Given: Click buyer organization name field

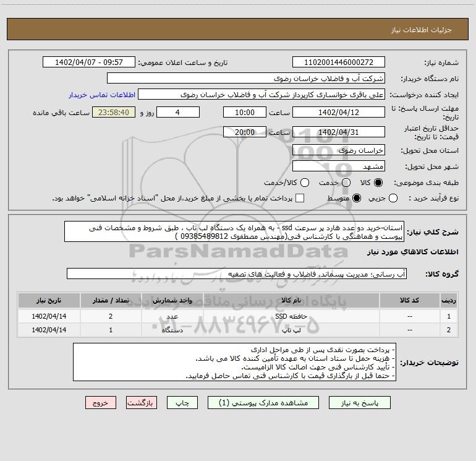Looking at the screenshot, I should click(246, 79).
